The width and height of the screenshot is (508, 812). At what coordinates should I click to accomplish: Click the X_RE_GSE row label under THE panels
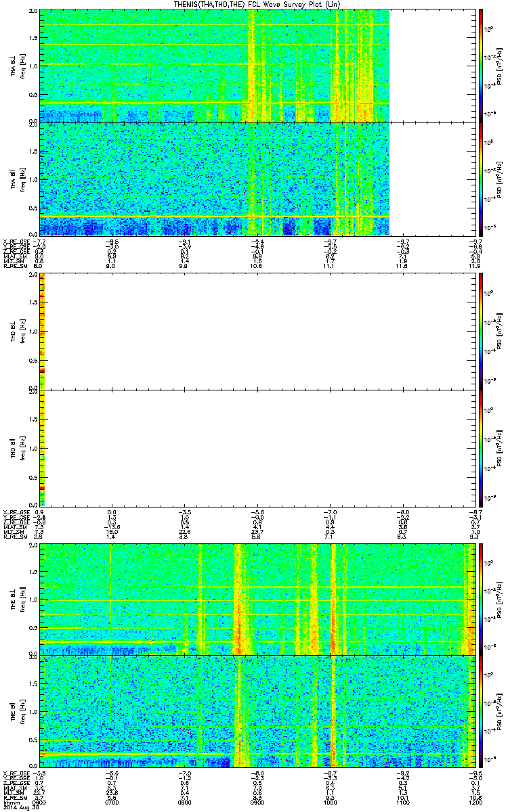point(16,772)
